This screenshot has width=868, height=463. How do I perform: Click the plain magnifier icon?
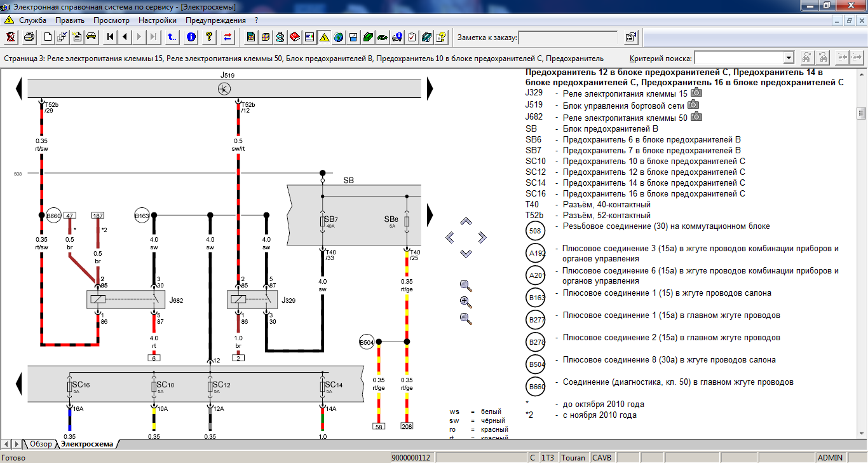(466, 286)
